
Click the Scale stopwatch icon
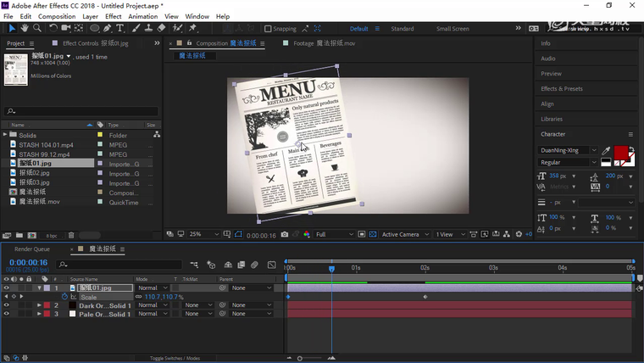tap(64, 297)
